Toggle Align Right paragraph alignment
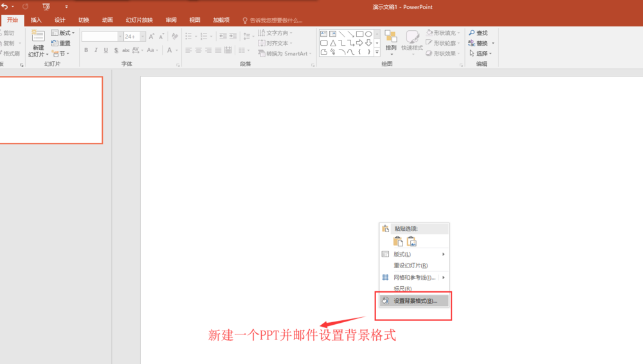643x364 pixels. click(x=208, y=50)
